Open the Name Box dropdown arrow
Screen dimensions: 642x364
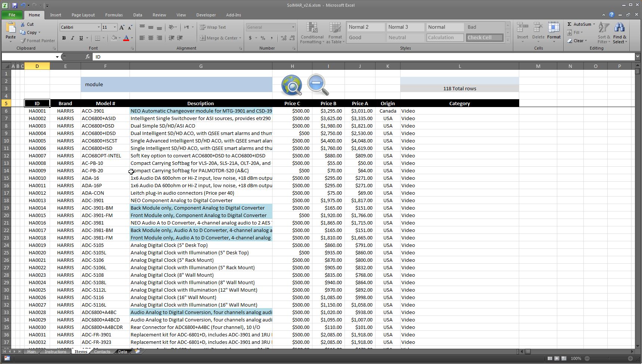(x=57, y=57)
